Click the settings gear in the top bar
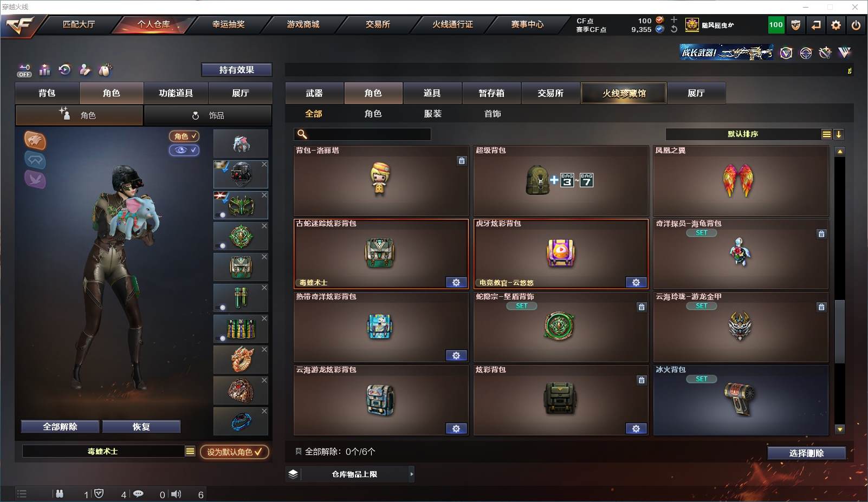This screenshot has height=502, width=868. point(836,25)
